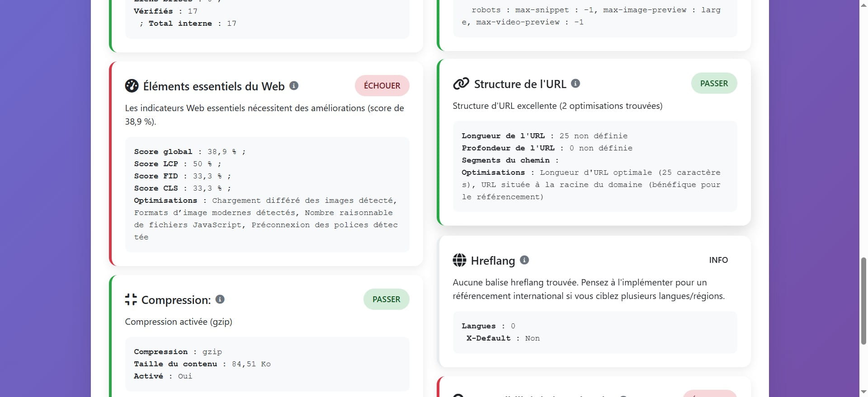
Task: Click the Aucune balise hreflang trouvée message
Action: click(x=589, y=289)
